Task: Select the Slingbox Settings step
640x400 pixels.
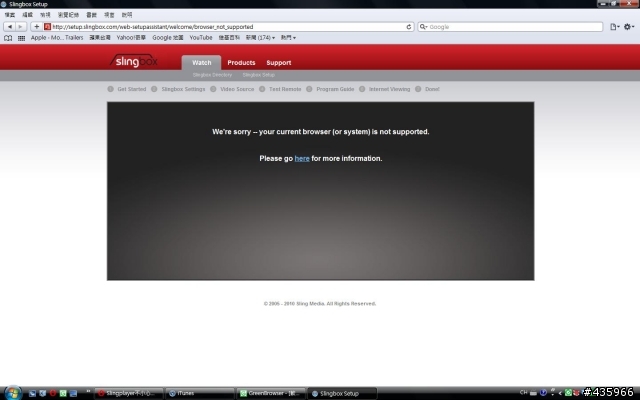Action: pos(178,89)
